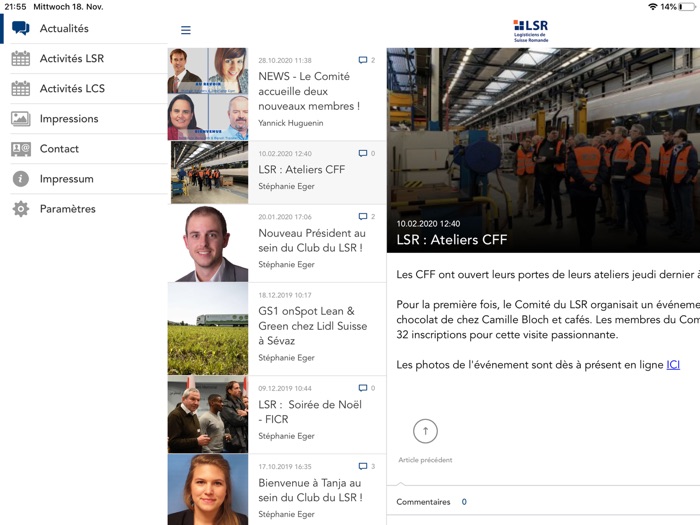The width and height of the screenshot is (700, 525).
Task: Click comment icon on Soirée de Noël item
Action: point(363,388)
